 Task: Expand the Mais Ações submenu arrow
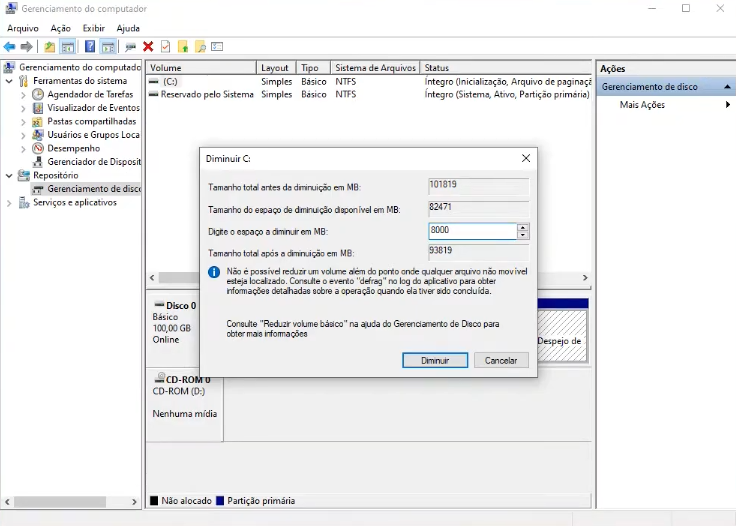click(x=728, y=105)
